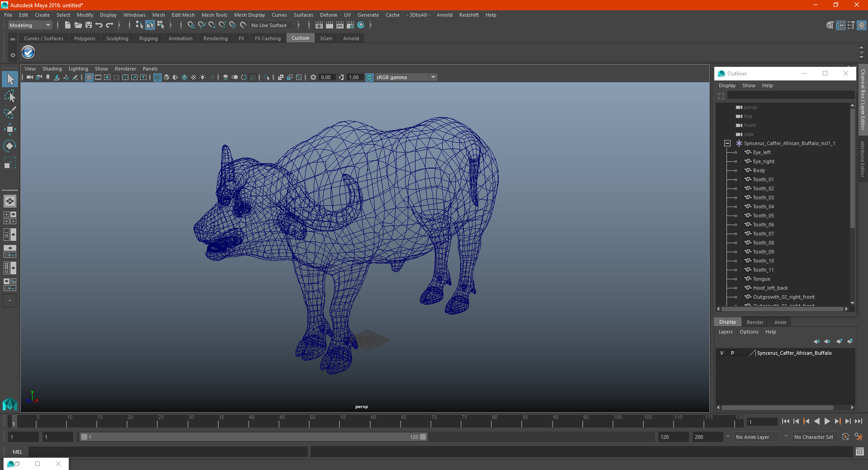Play the animation forwards
The height and width of the screenshot is (470, 868).
pyautogui.click(x=827, y=421)
